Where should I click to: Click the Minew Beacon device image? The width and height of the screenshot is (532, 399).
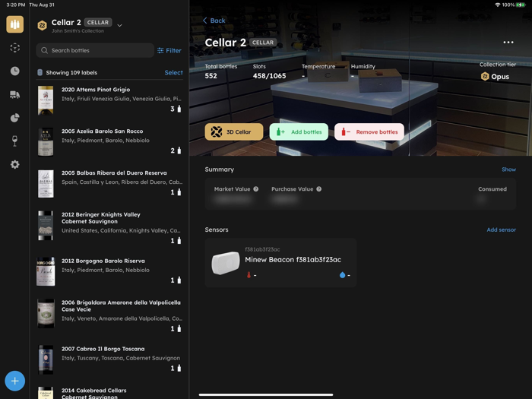coord(225,263)
